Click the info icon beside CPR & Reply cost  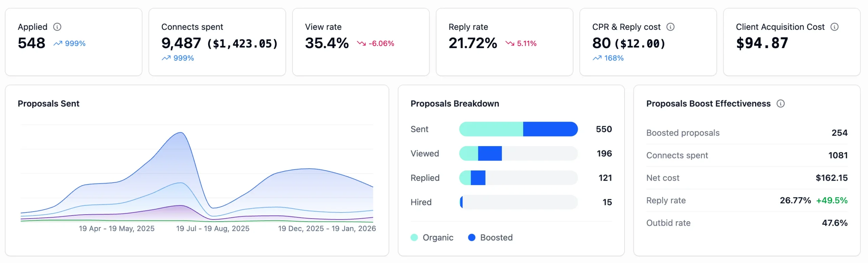tap(670, 27)
